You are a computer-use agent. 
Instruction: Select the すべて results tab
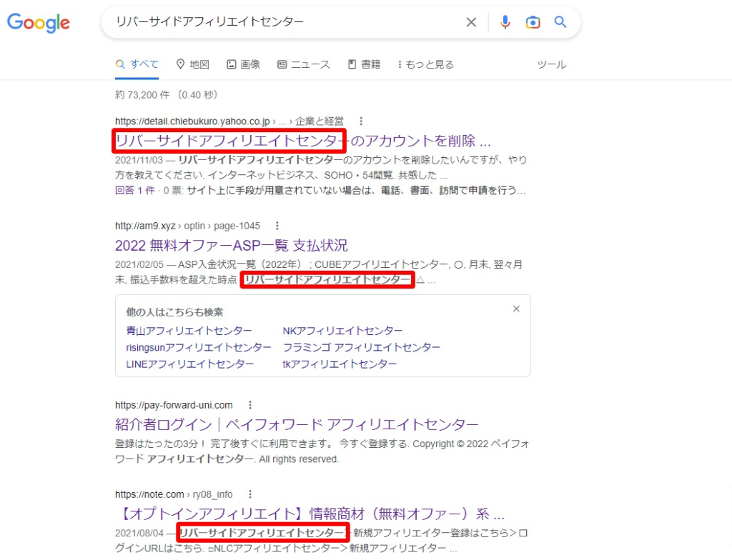point(137,64)
